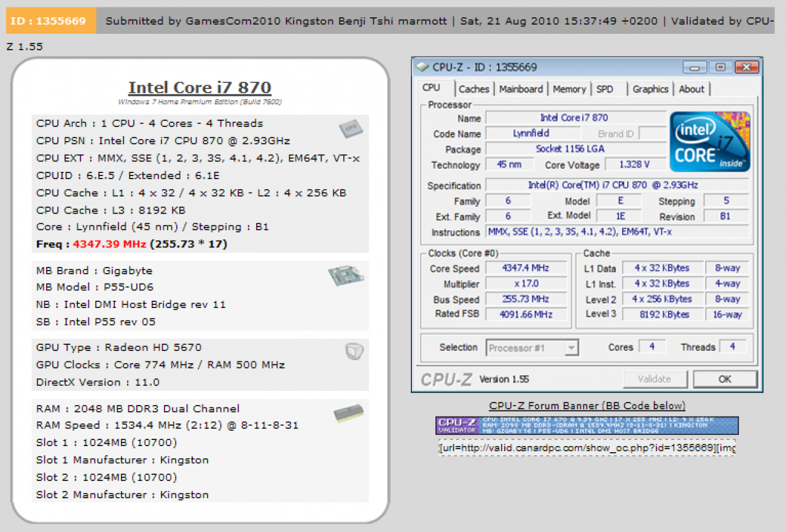The image size is (786, 532).
Task: Click the Ext. Model value 1E
Action: click(619, 216)
